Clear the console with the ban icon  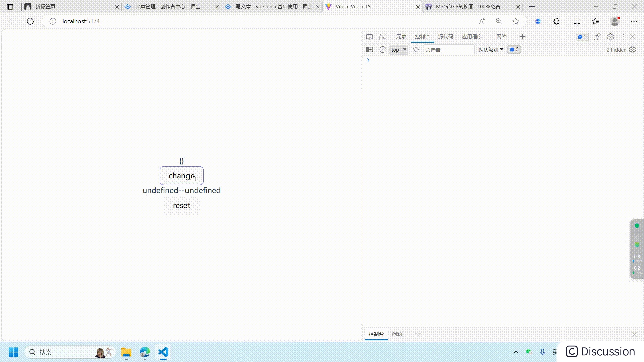tap(383, 50)
